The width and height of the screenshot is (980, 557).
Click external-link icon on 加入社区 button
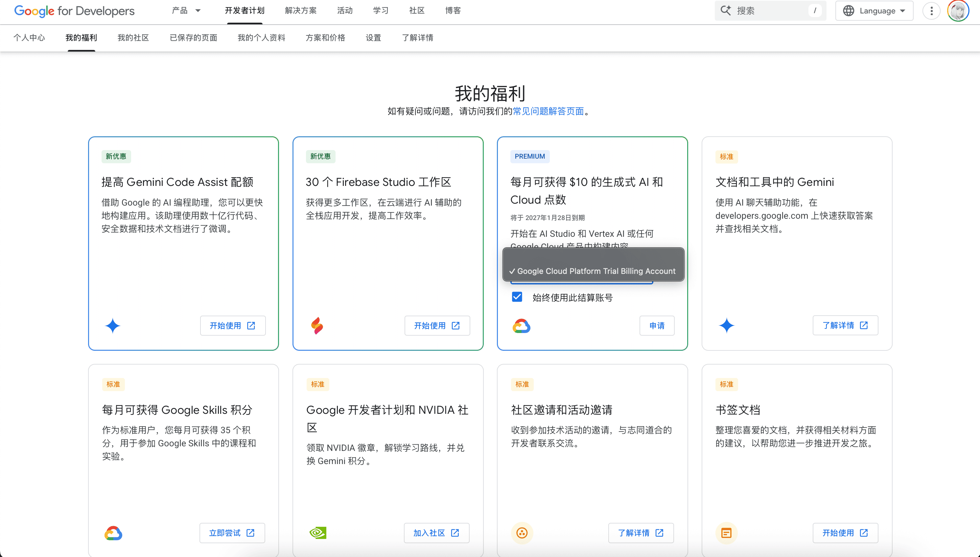pyautogui.click(x=455, y=533)
